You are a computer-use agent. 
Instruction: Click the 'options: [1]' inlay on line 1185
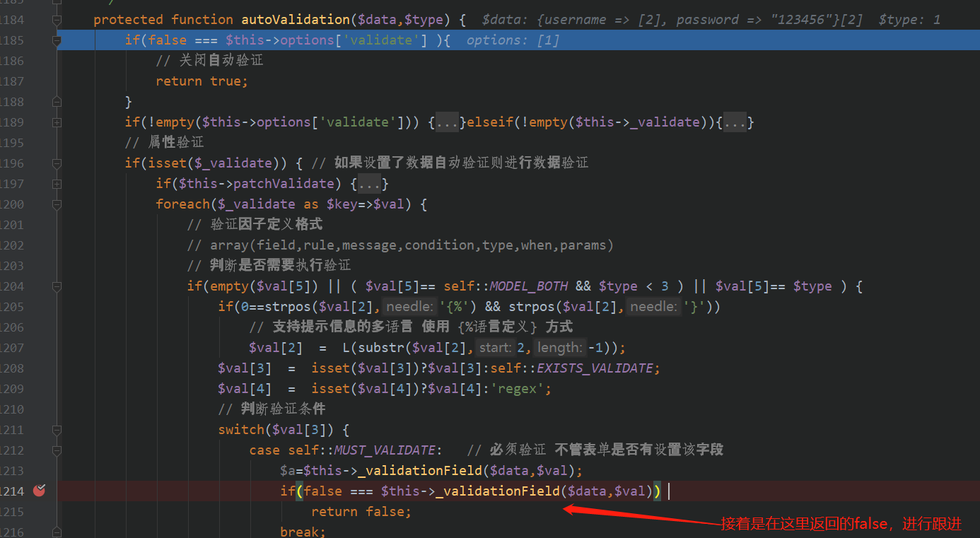513,40
